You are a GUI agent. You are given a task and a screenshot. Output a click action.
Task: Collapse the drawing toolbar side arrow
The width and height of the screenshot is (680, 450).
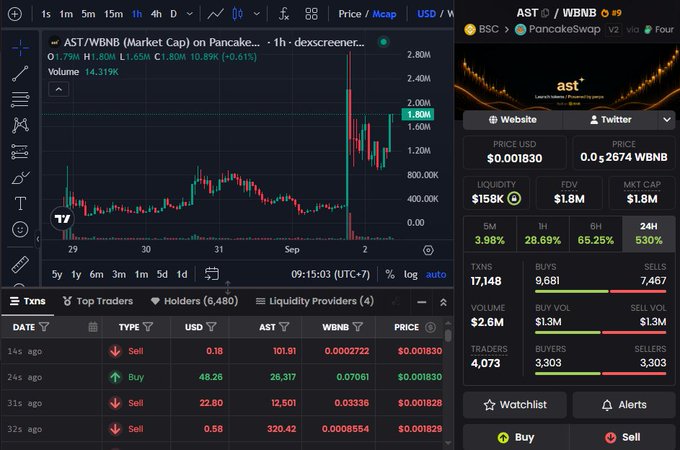[x=38, y=238]
